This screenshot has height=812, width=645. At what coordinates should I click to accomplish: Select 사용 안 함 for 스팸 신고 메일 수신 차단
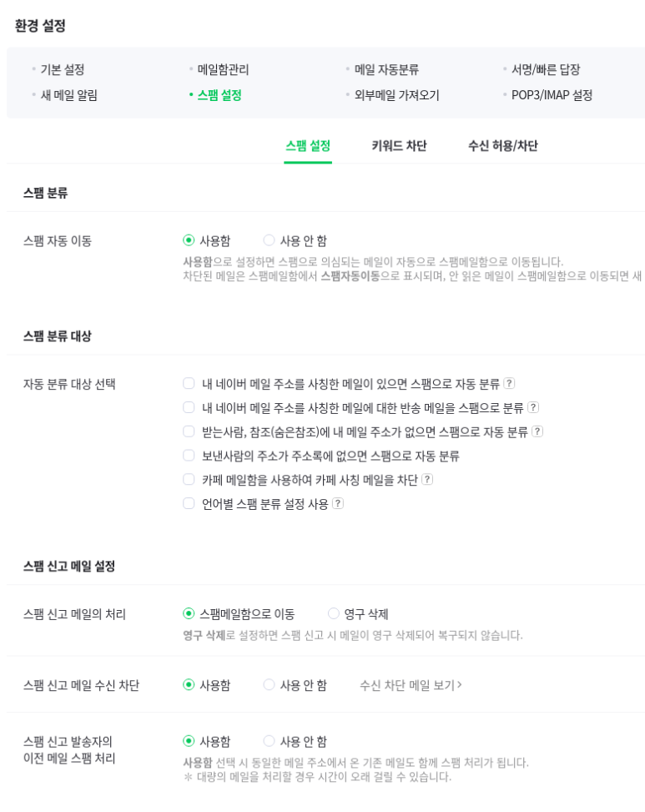click(x=269, y=684)
